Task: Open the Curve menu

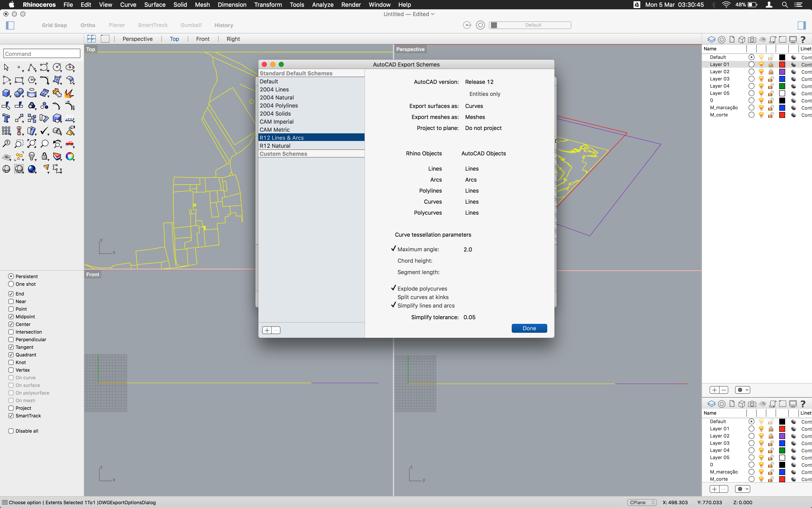Action: tap(128, 5)
